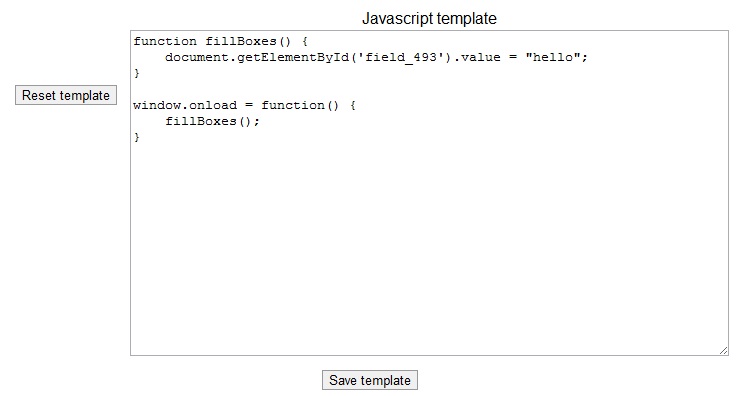
Task: Place cursor on the word 'window'
Action: point(157,105)
